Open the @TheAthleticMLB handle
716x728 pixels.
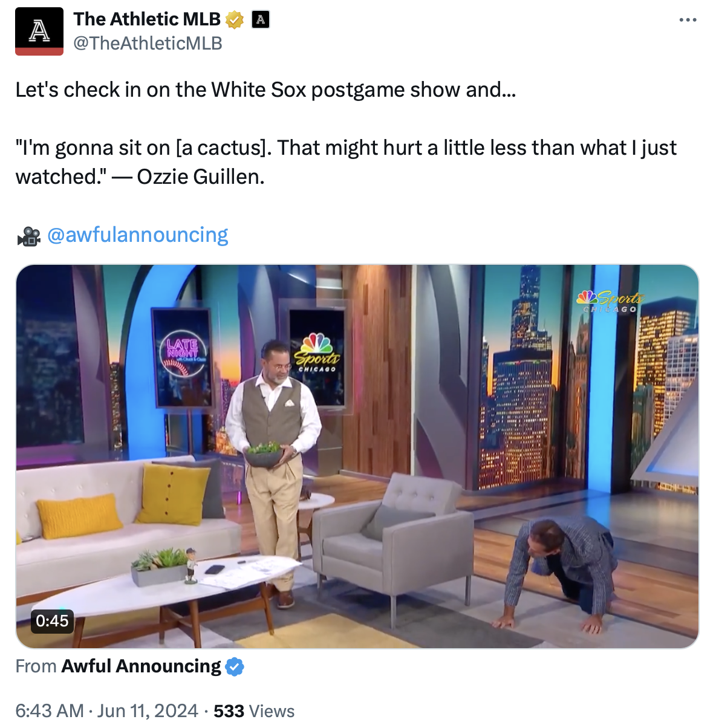tap(148, 44)
